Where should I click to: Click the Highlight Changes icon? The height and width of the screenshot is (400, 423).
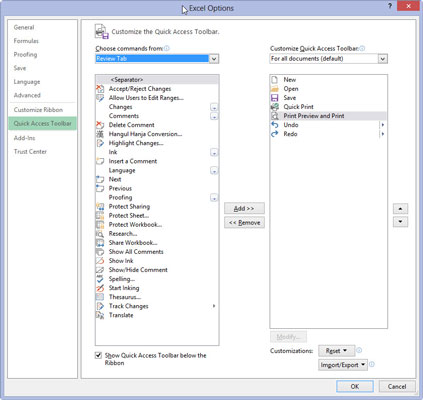100,143
